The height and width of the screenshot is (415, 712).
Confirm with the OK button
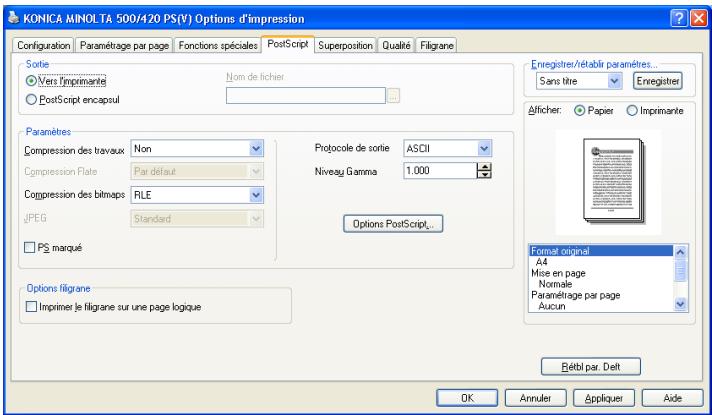(x=467, y=398)
